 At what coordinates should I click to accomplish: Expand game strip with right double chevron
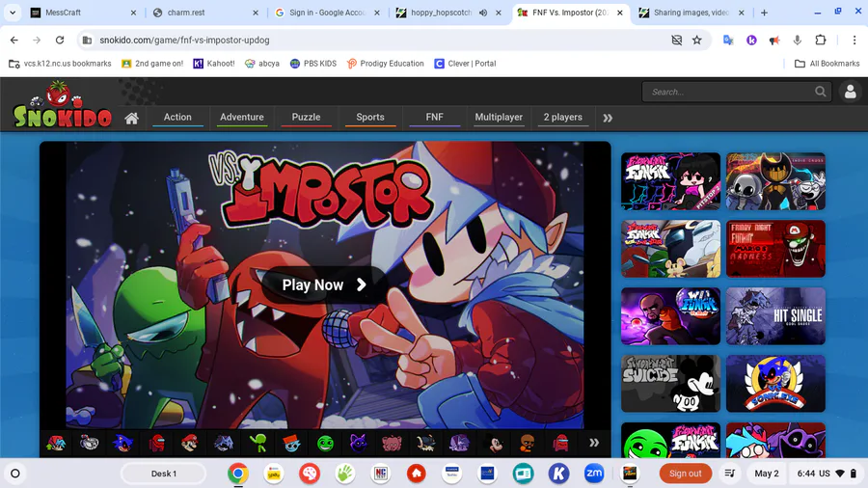(x=594, y=443)
